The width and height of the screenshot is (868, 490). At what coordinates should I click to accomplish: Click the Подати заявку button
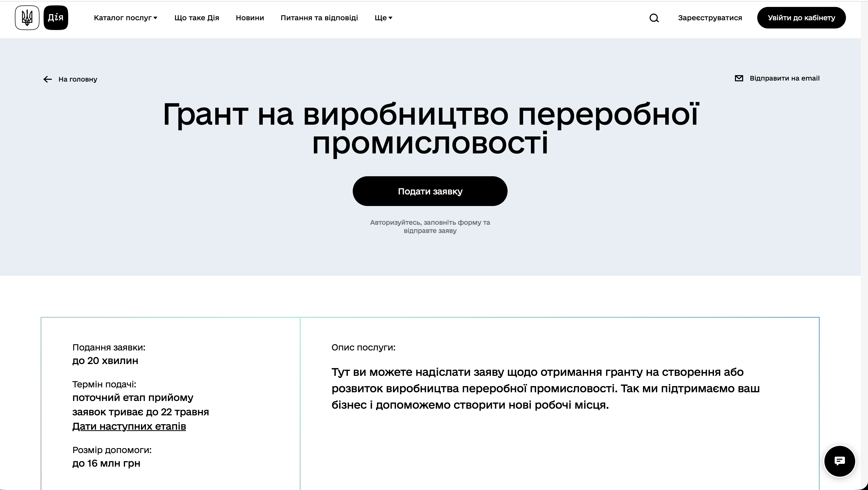coord(430,191)
